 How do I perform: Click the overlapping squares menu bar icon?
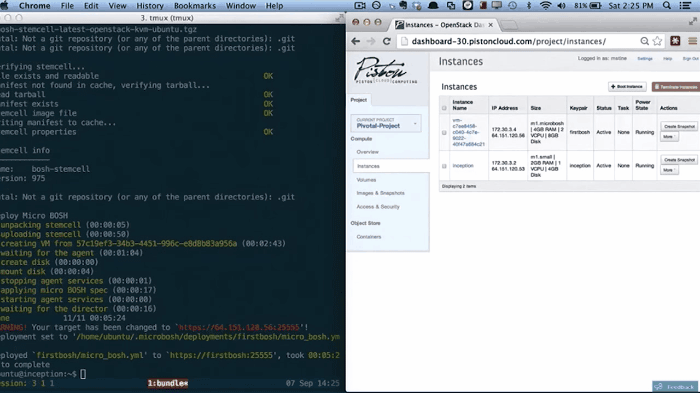pos(451,6)
